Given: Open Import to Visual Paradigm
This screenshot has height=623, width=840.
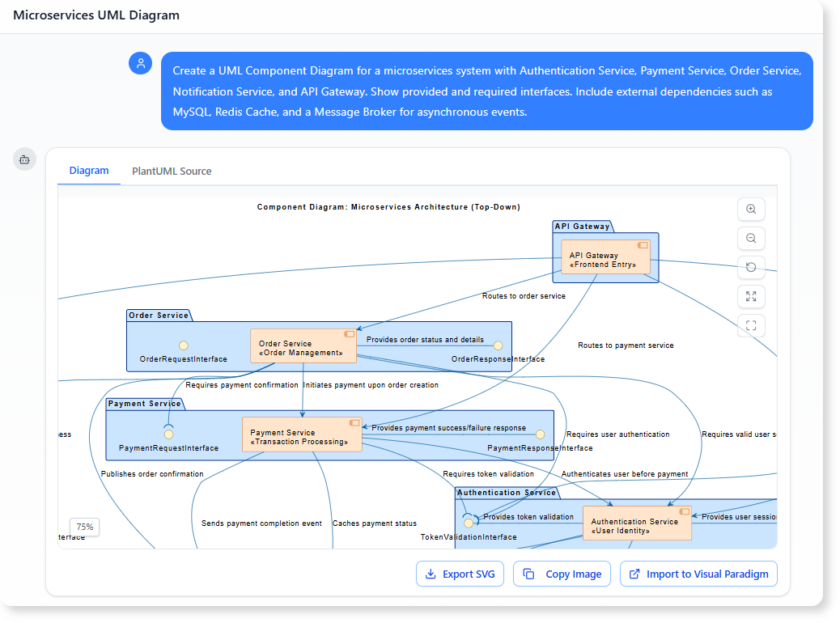Looking at the screenshot, I should [x=698, y=574].
